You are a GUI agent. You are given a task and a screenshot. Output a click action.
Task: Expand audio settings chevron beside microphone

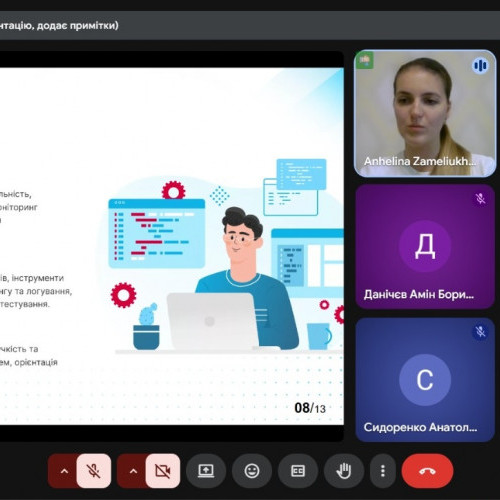(64, 471)
